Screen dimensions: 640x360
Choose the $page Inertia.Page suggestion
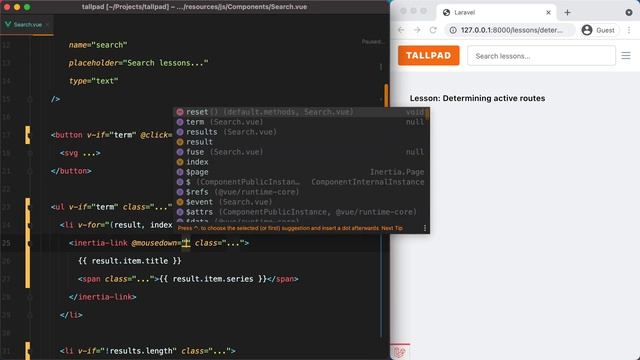[x=302, y=172]
